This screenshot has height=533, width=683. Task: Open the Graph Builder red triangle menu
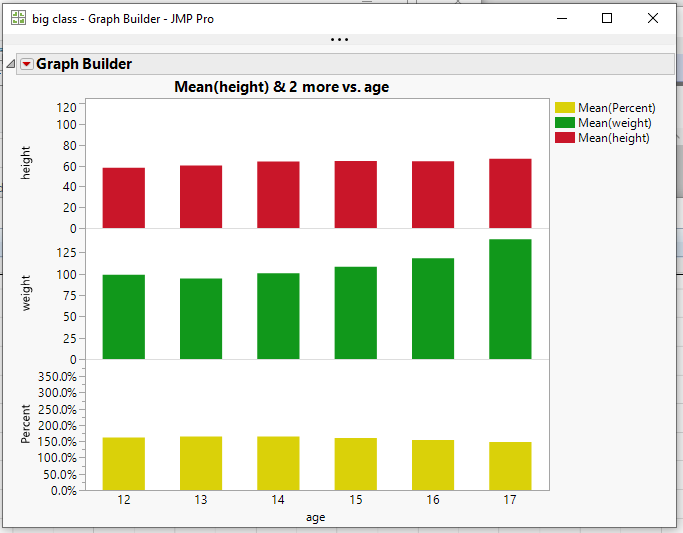click(x=27, y=64)
